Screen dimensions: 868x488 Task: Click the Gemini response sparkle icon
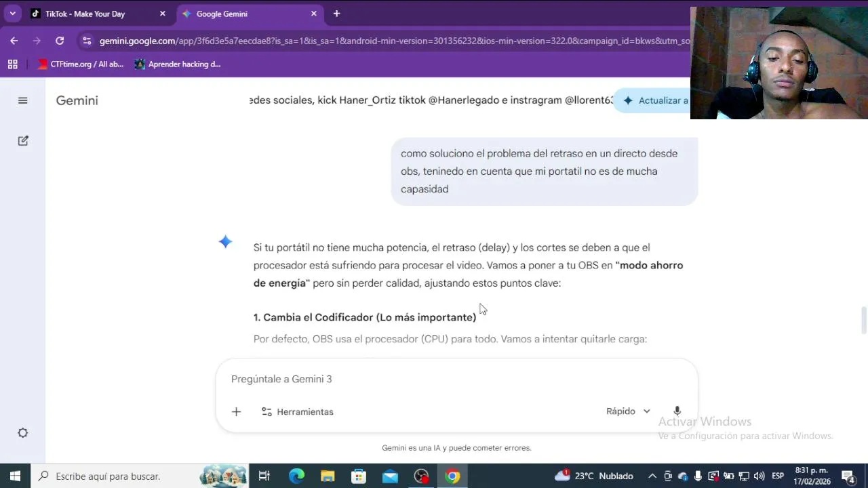coord(225,242)
